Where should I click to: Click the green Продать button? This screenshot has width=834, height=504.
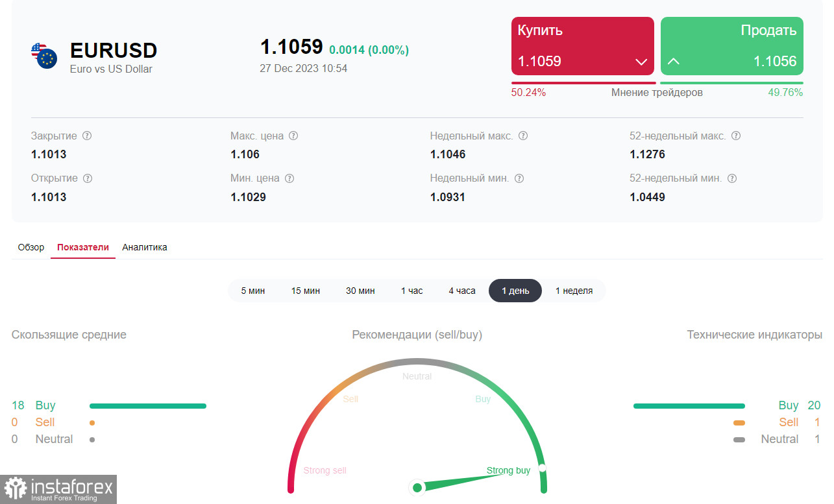click(x=732, y=46)
